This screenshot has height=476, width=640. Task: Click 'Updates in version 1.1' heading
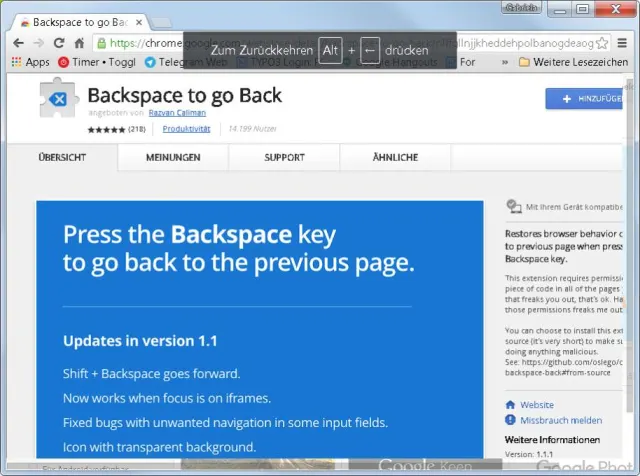(140, 341)
